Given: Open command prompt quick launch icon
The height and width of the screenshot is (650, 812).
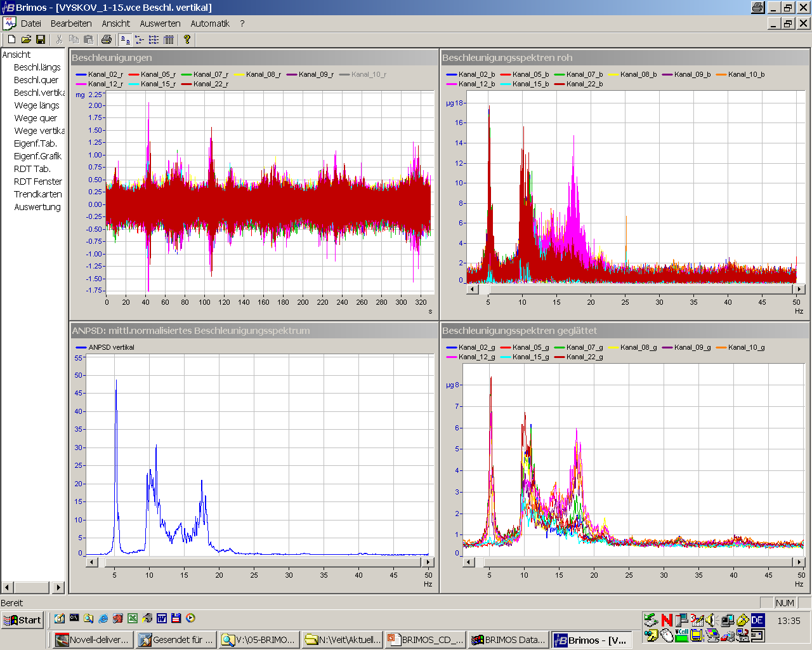Looking at the screenshot, I should (74, 618).
